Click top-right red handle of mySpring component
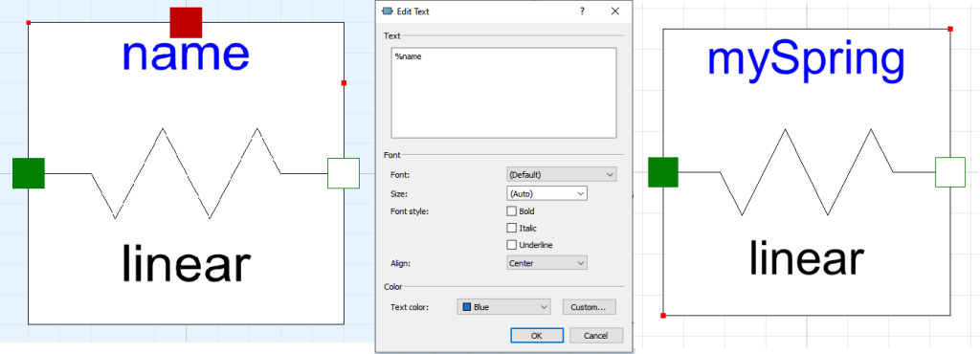The image size is (980, 354). 950,29
